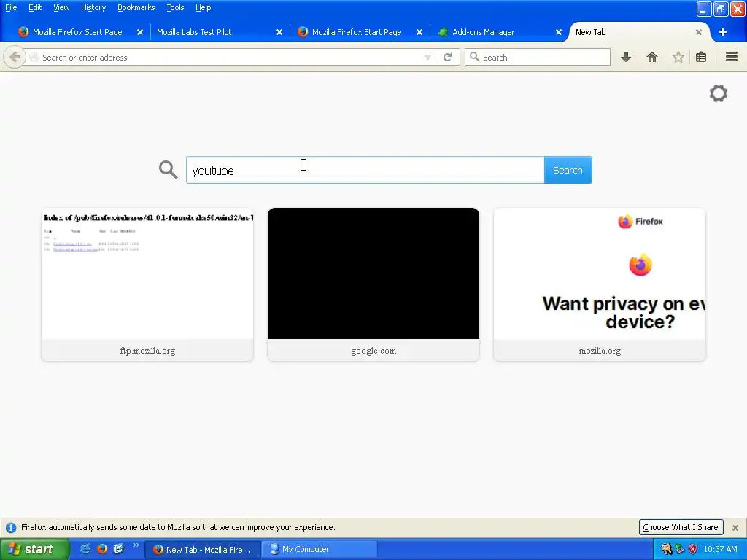Image resolution: width=747 pixels, height=560 pixels.
Task: Click the third quick launch icon
Action: [x=119, y=549]
